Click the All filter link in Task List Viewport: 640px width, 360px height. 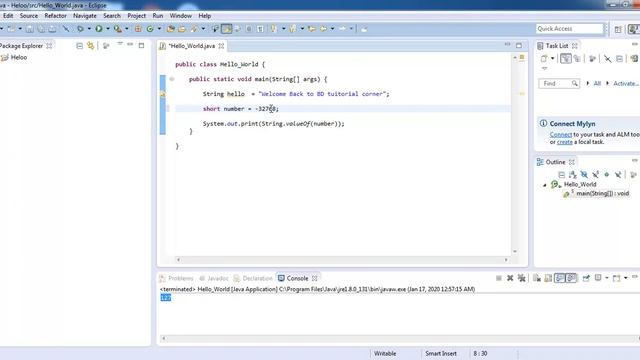point(597,83)
